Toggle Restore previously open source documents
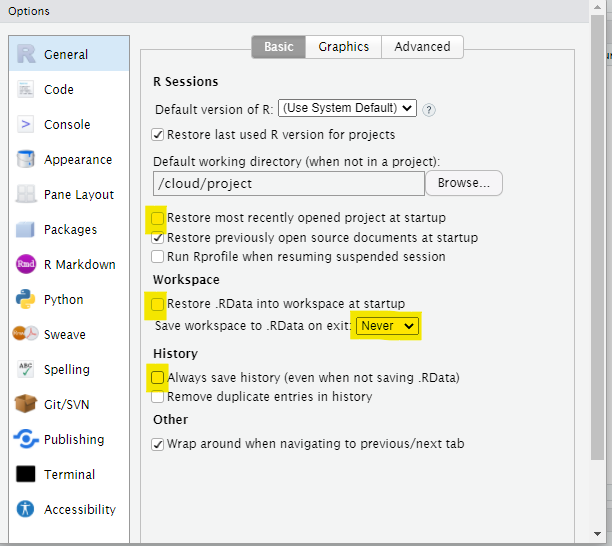This screenshot has width=612, height=546. (x=157, y=238)
